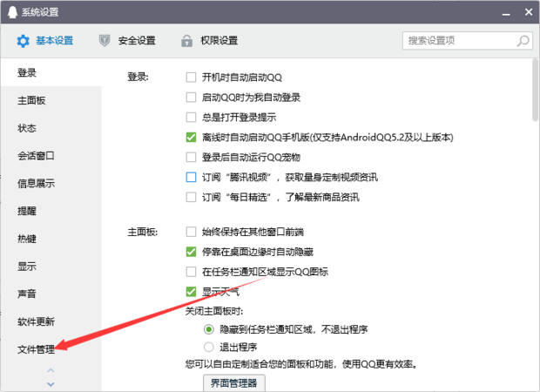This screenshot has height=392, width=540.
Task: Click the sidebar down chevron arrow
Action: point(51,384)
